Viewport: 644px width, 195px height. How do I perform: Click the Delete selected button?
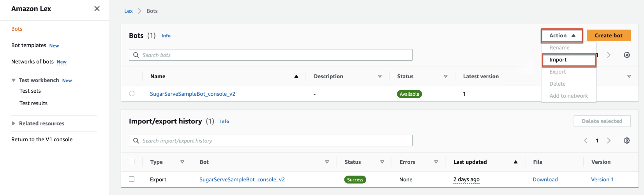pos(602,121)
